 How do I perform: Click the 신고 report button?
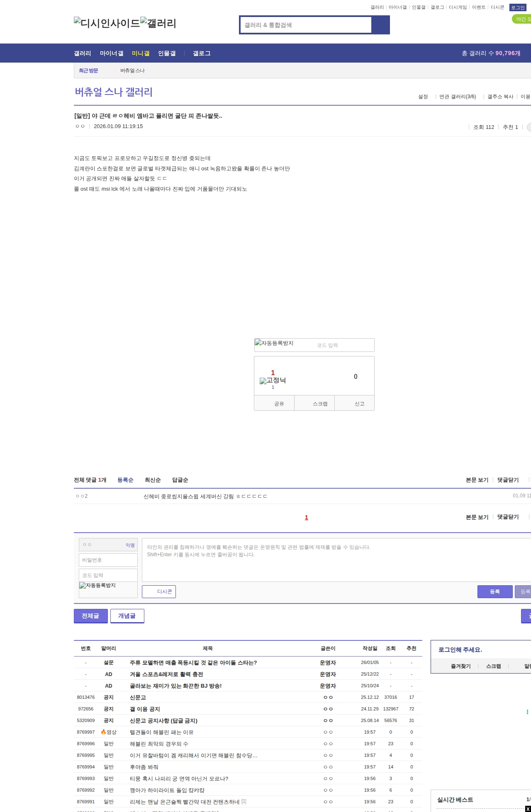359,404
